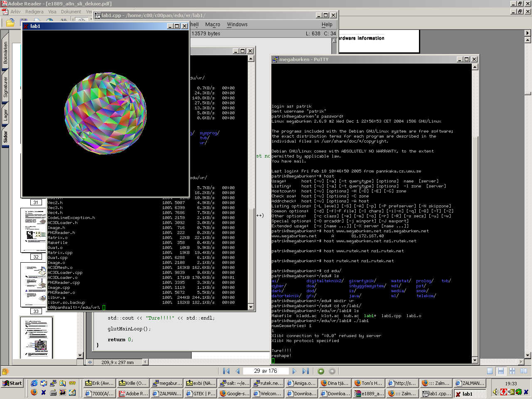Click 'L: 638 C: 34' cursor position text

[321, 34]
